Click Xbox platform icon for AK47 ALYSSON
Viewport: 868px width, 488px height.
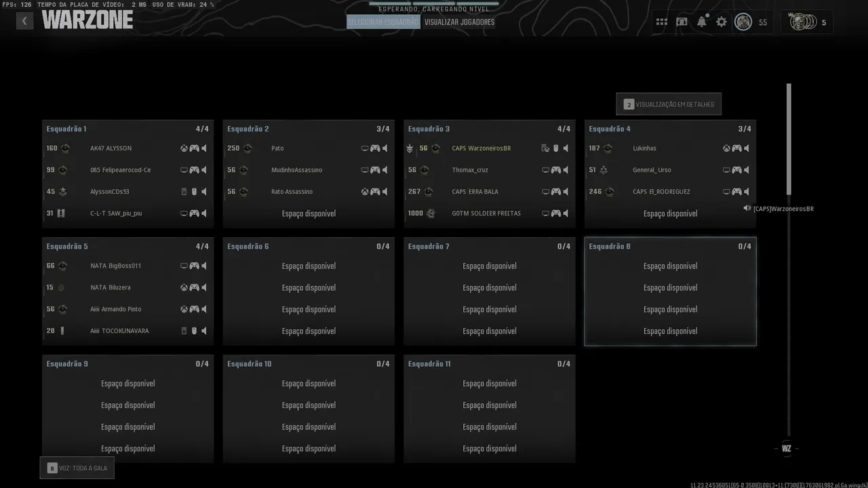coord(184,148)
